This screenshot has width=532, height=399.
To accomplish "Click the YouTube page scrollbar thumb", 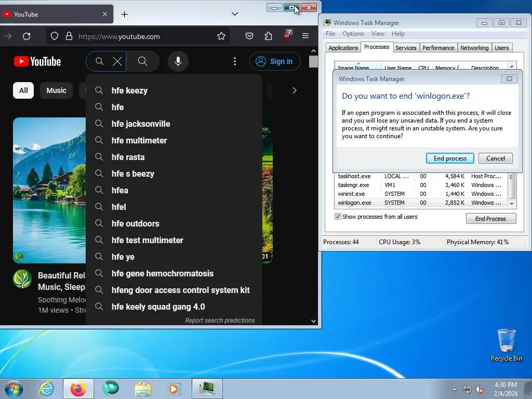I will click(x=313, y=61).
